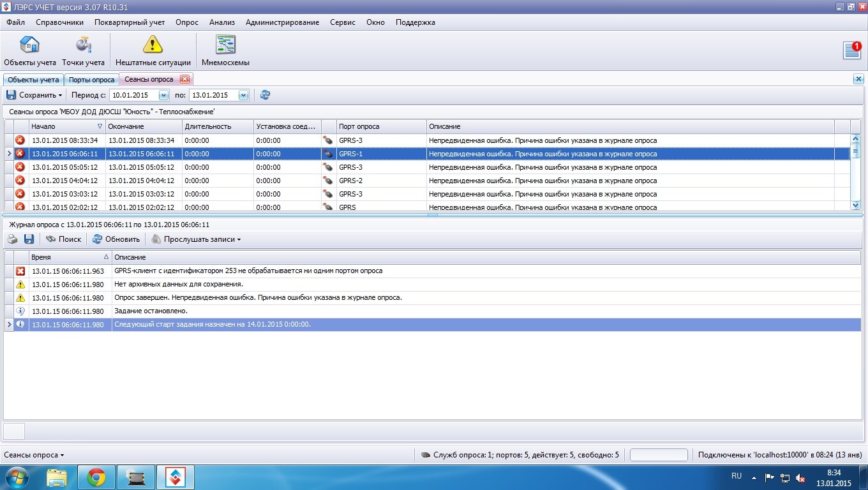Open Объекты учета toolbar icon
The image size is (868, 490).
[x=29, y=51]
